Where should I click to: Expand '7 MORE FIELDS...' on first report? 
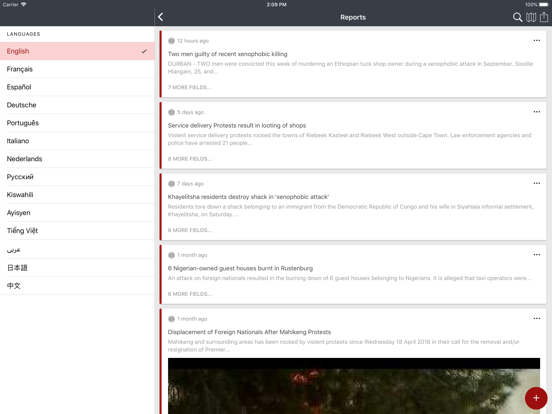(190, 87)
